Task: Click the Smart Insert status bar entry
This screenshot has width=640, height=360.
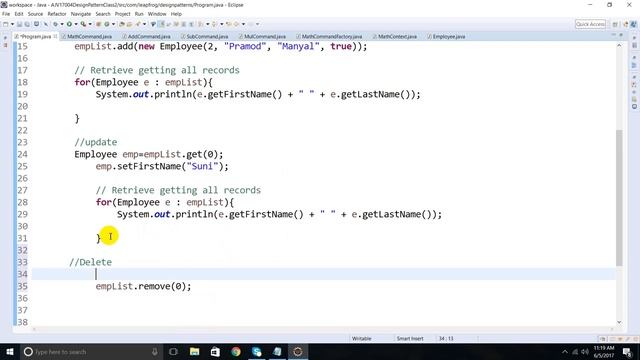Action: click(410, 338)
